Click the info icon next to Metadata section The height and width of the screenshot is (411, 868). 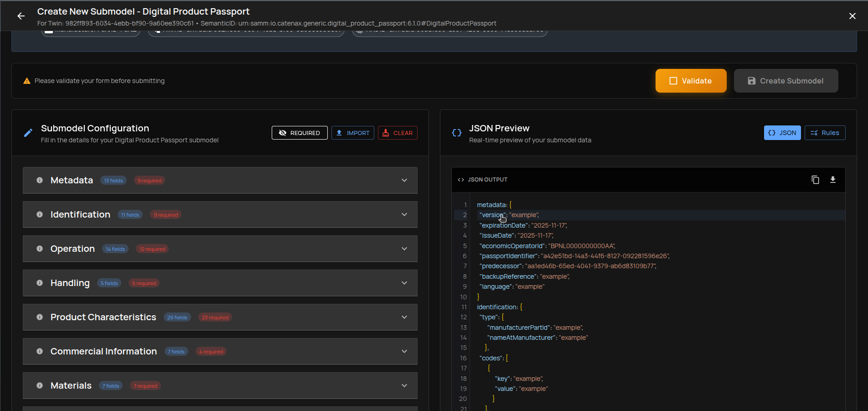point(39,180)
